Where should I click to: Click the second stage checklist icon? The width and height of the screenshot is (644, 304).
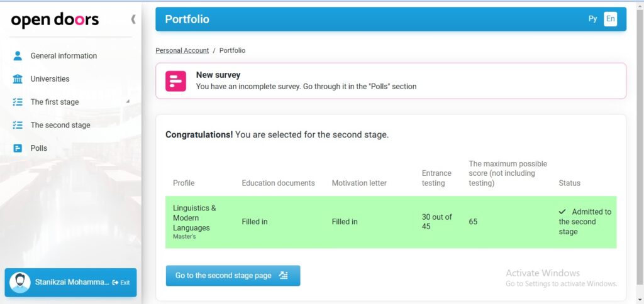(x=18, y=125)
